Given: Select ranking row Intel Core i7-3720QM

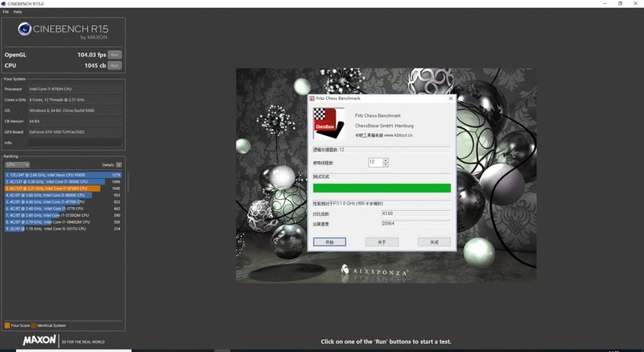Looking at the screenshot, I should [64, 215].
